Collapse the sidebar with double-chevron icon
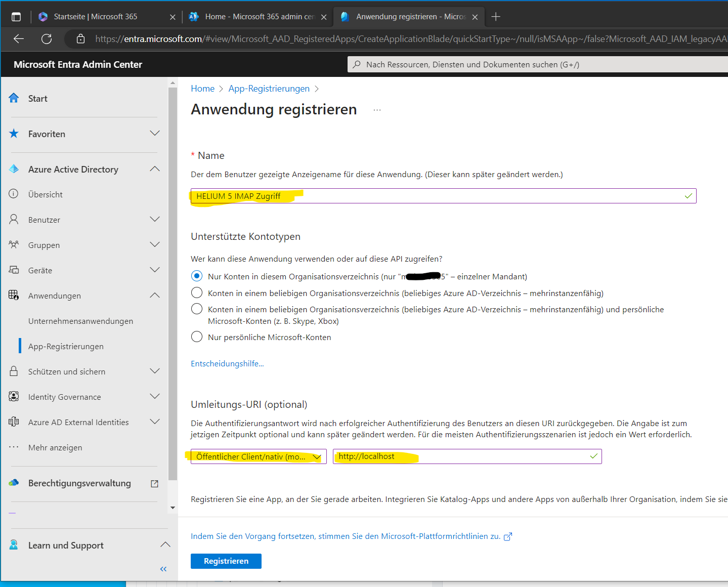Screen dimensions: 728x587 163,569
